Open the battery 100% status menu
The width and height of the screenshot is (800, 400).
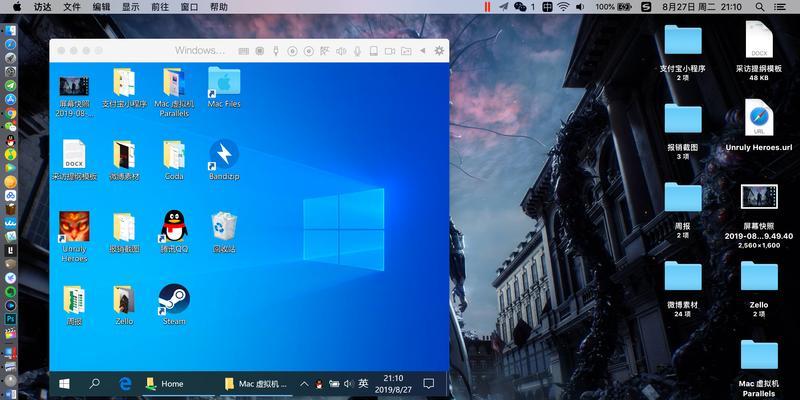[613, 7]
